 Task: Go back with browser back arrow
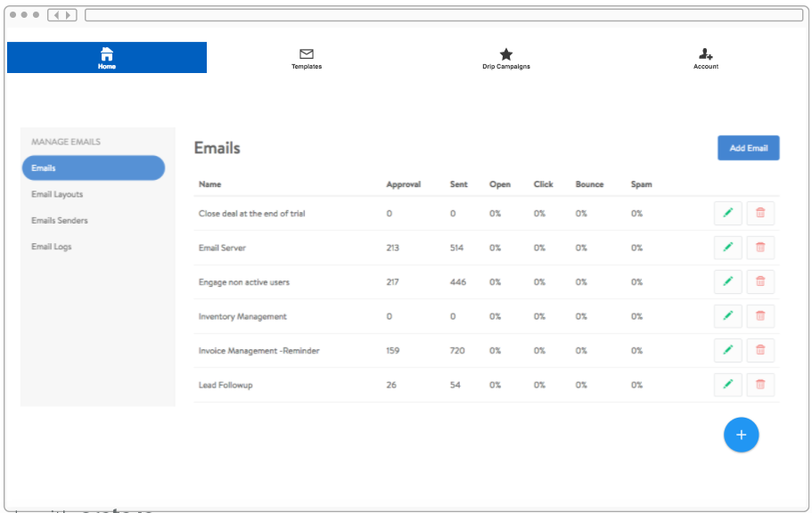(x=56, y=15)
